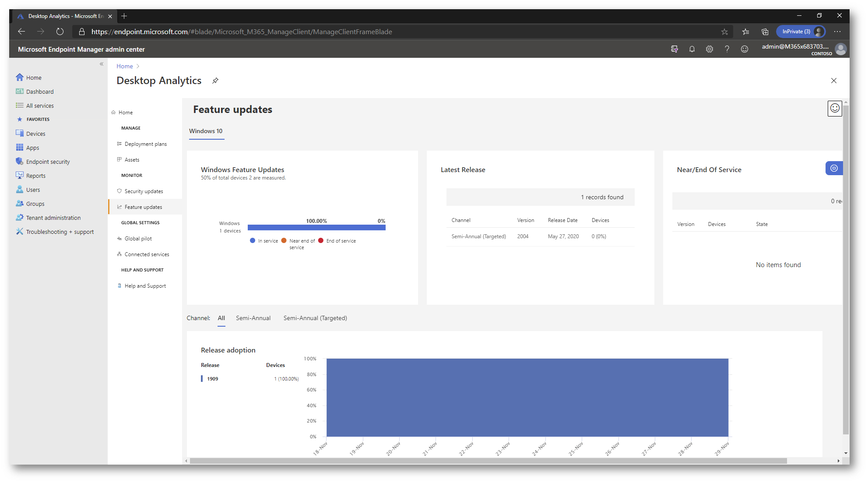Open Users section
The width and height of the screenshot is (868, 483).
tap(33, 190)
